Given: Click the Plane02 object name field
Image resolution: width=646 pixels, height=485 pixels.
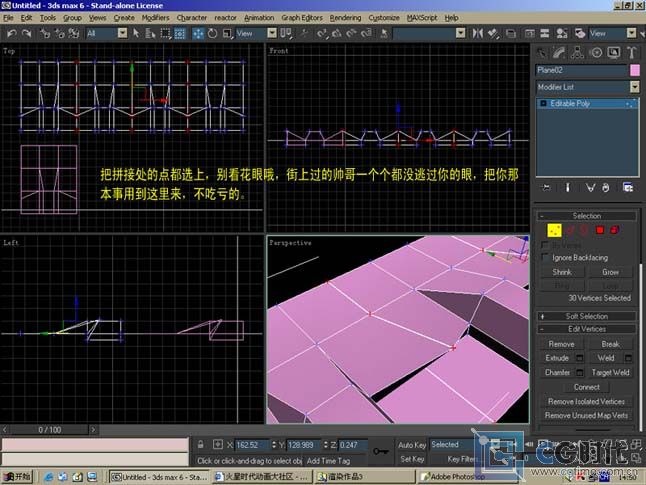Looking at the screenshot, I should pyautogui.click(x=580, y=71).
